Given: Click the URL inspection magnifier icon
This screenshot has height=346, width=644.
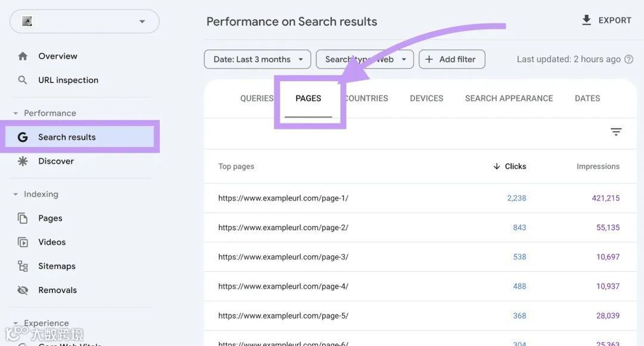Looking at the screenshot, I should pyautogui.click(x=23, y=80).
